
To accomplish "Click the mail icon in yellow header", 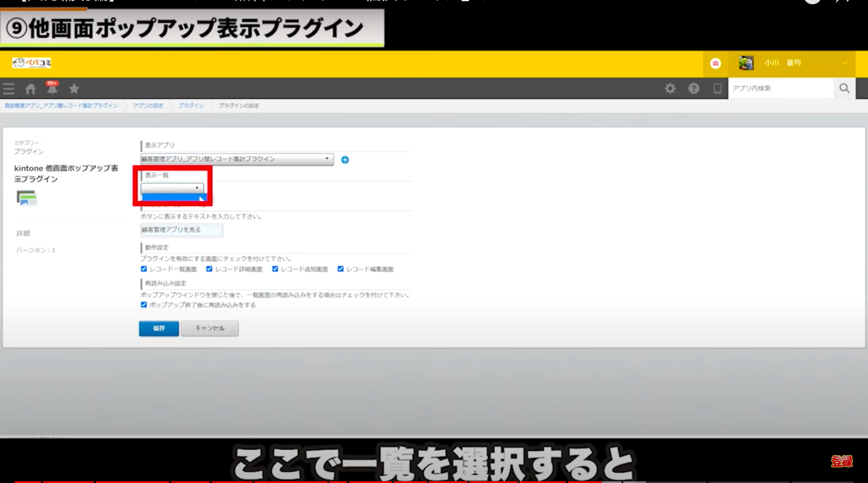I will tap(715, 63).
